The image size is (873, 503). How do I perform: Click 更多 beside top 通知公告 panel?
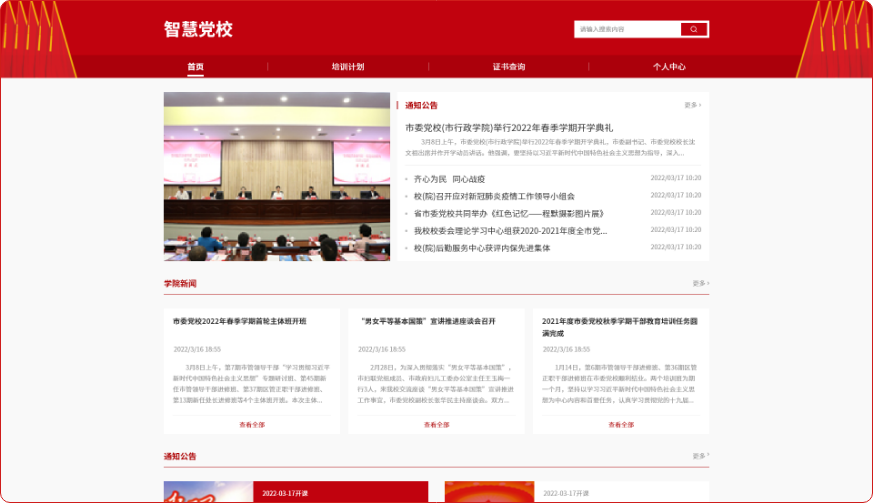693,105
